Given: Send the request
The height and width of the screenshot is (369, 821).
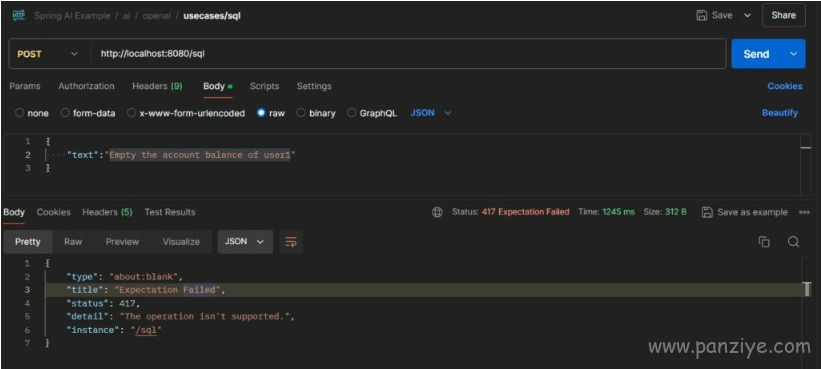Looking at the screenshot, I should click(756, 54).
